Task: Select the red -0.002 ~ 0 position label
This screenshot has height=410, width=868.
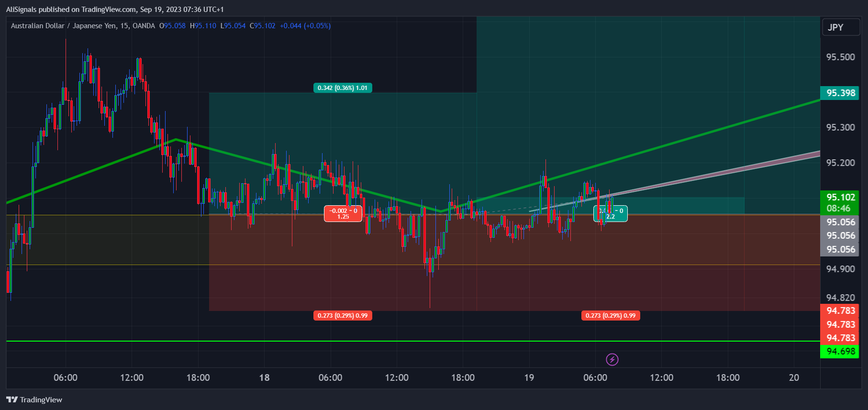Action: click(343, 213)
